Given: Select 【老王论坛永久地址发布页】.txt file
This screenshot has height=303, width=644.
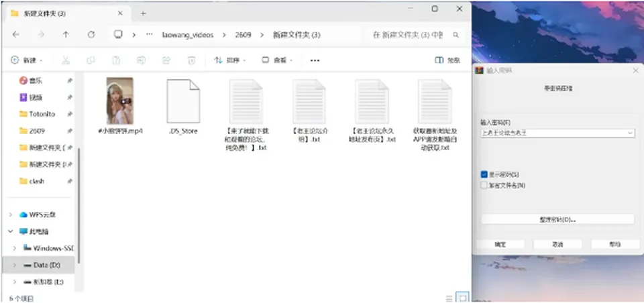Looking at the screenshot, I should pos(372,101).
